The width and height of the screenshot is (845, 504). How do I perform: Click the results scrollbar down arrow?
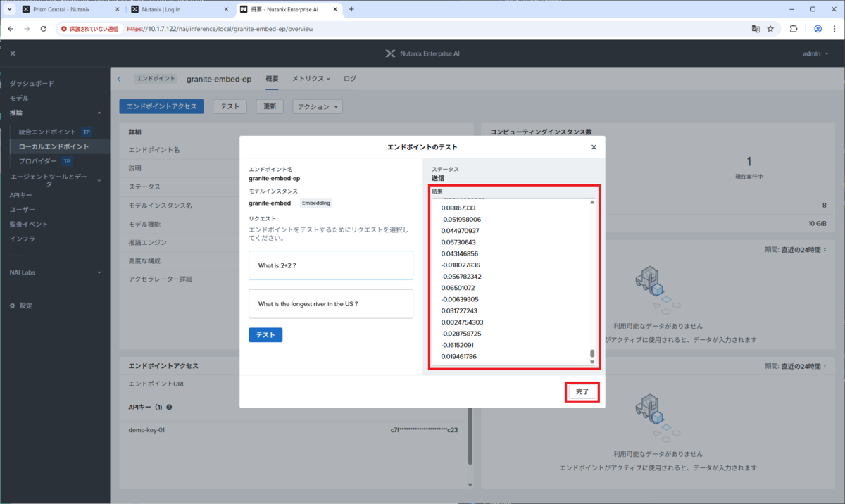coord(592,363)
